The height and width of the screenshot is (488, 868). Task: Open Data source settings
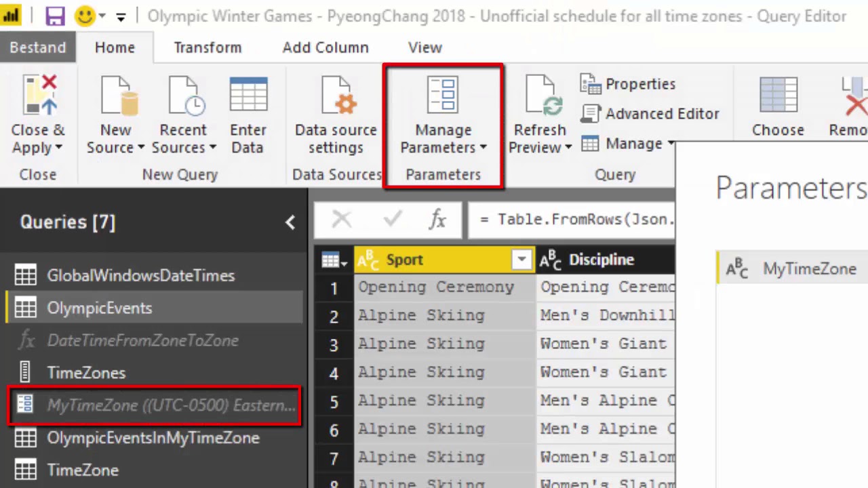336,115
